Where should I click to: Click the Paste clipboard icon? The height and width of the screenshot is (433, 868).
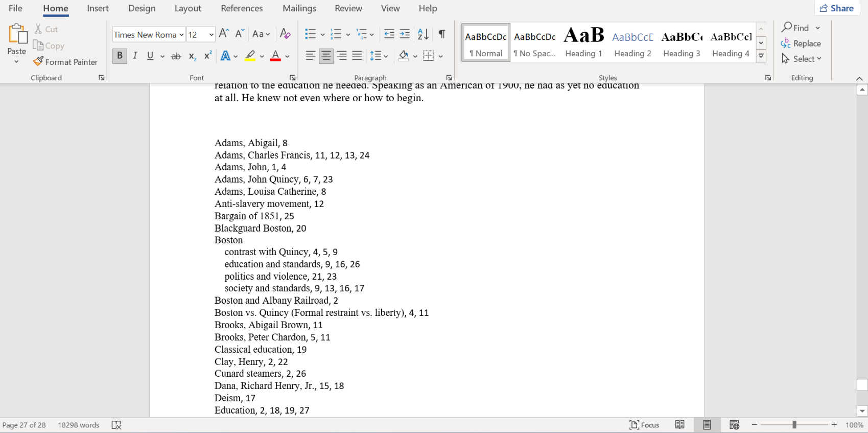pos(17,34)
